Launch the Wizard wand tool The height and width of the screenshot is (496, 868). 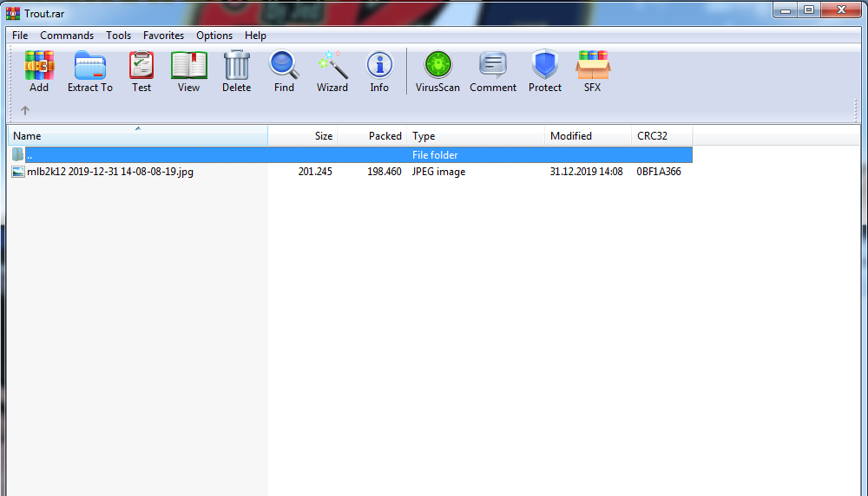coord(332,71)
